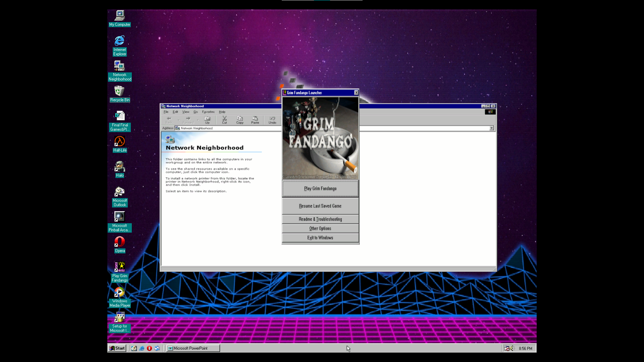
Task: Launch Opera from Quick Launch bar
Action: pos(149,348)
